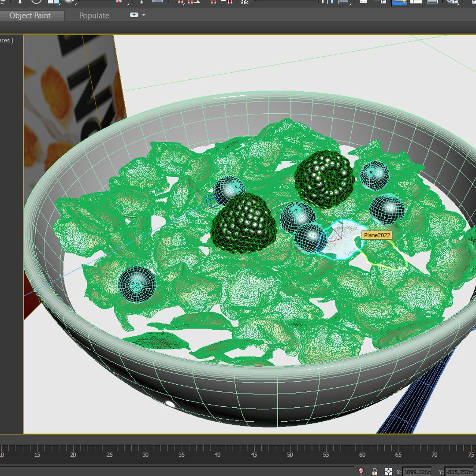Jump to frame 20 on the timeline
The height and width of the screenshot is (476, 476).
(x=73, y=454)
